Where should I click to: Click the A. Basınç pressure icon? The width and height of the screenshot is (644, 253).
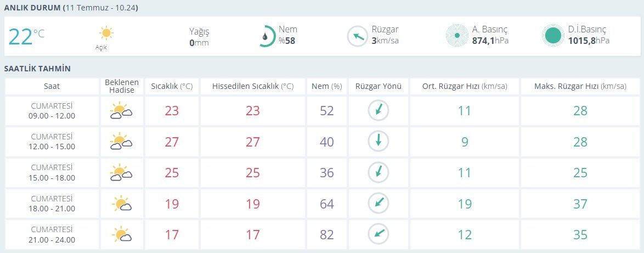[457, 36]
